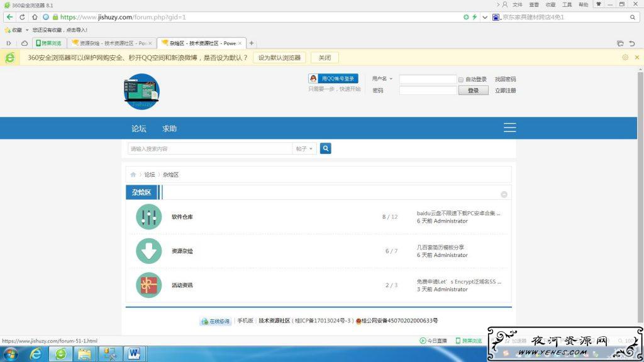This screenshot has width=644, height=362.
Task: Click the address bar URL
Action: pyautogui.click(x=123, y=17)
